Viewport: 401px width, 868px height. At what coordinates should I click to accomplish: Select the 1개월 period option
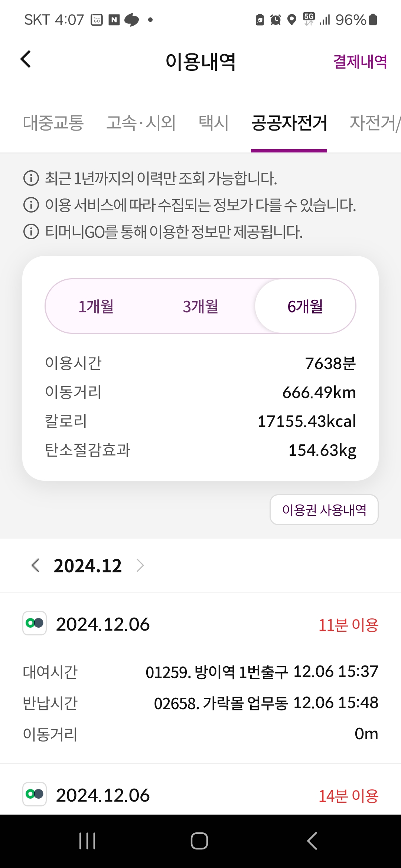pos(96,306)
